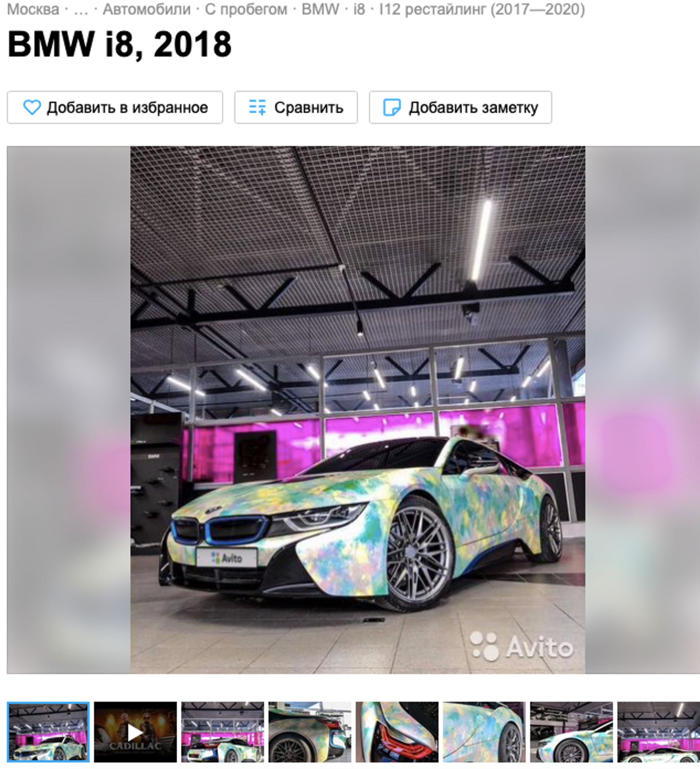This screenshot has width=700, height=769.
Task: Click the compare list icon
Action: click(258, 107)
